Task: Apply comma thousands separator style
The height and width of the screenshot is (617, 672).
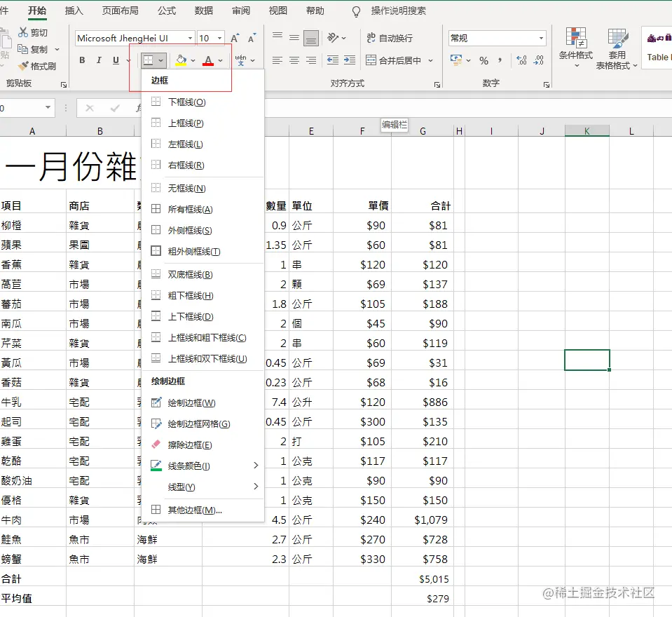Action: pyautogui.click(x=500, y=60)
